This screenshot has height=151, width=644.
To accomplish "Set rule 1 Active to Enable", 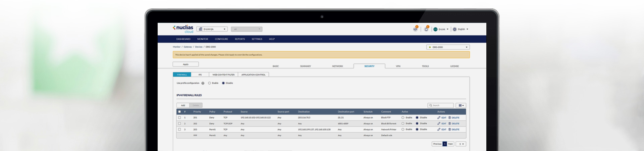I will tap(403, 118).
